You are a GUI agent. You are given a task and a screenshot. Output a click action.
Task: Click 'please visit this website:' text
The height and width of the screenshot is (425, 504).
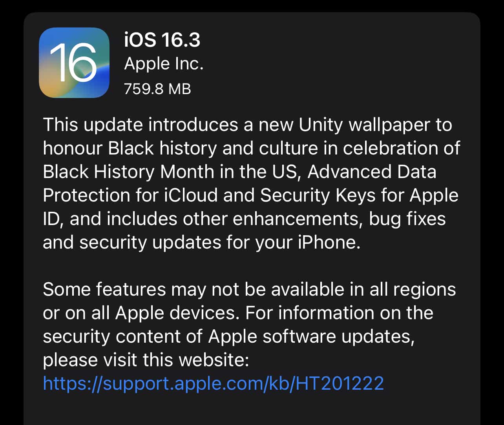click(x=146, y=360)
